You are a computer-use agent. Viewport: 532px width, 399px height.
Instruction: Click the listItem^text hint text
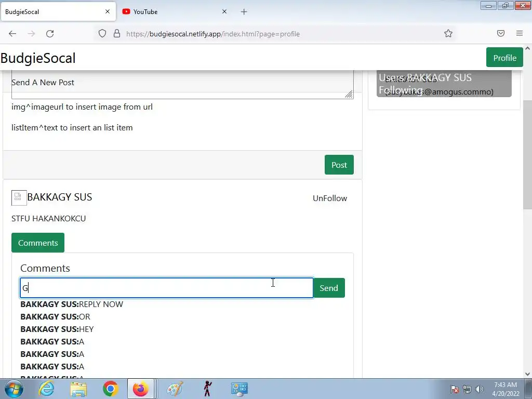pyautogui.click(x=72, y=128)
